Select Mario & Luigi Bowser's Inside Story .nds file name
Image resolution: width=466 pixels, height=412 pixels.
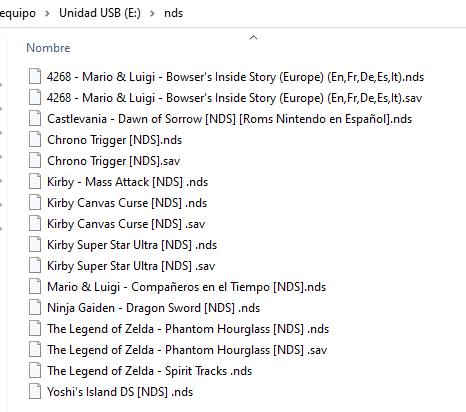point(235,77)
